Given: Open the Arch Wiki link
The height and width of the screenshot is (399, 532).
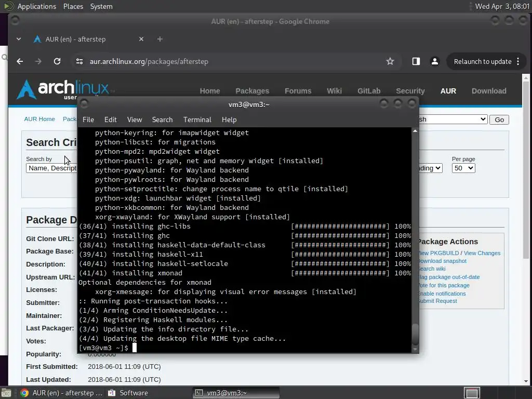Looking at the screenshot, I should tap(334, 91).
